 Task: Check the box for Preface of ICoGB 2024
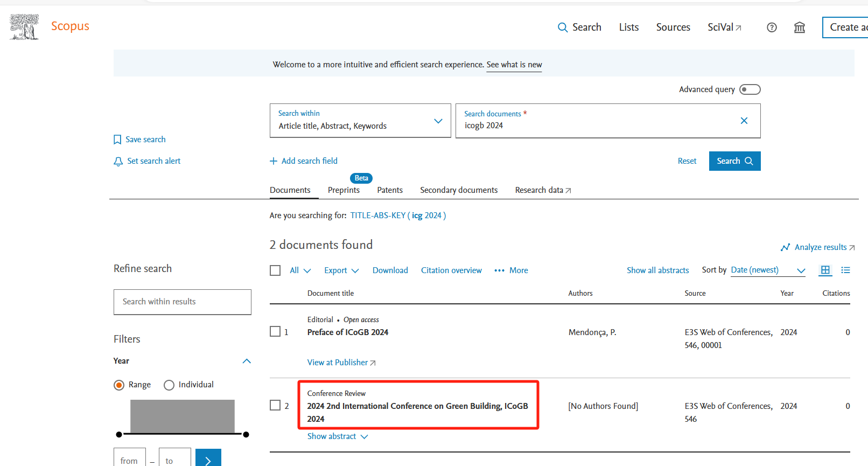pyautogui.click(x=275, y=331)
